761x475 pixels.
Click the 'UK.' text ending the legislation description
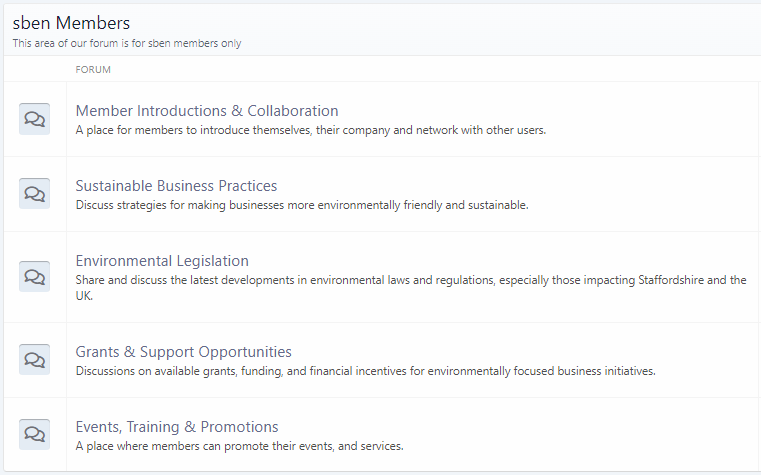pos(84,296)
